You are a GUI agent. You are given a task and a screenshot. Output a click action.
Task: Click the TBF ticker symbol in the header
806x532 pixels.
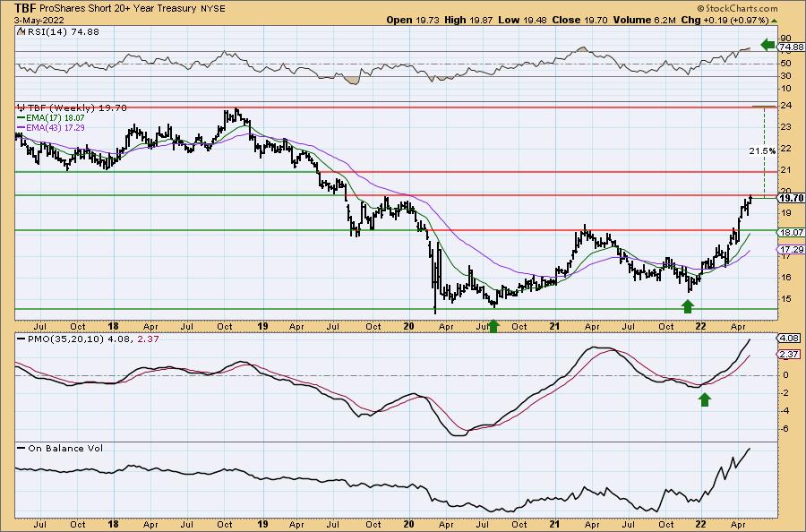tap(25, 8)
